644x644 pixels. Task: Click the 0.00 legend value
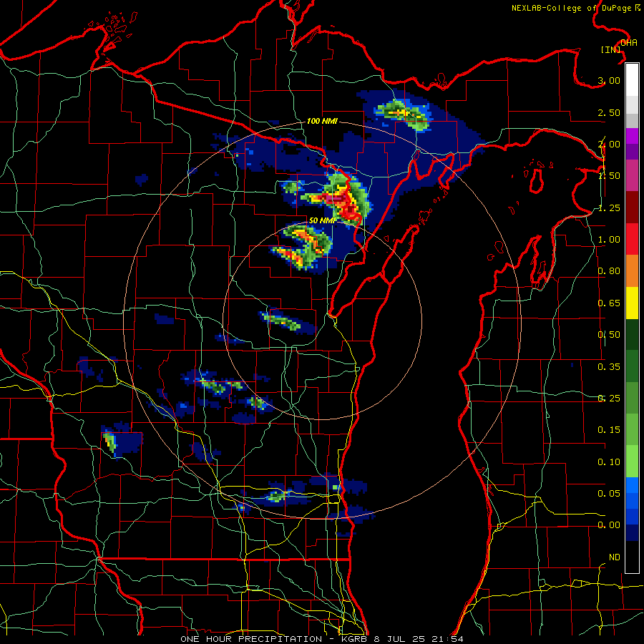[609, 525]
